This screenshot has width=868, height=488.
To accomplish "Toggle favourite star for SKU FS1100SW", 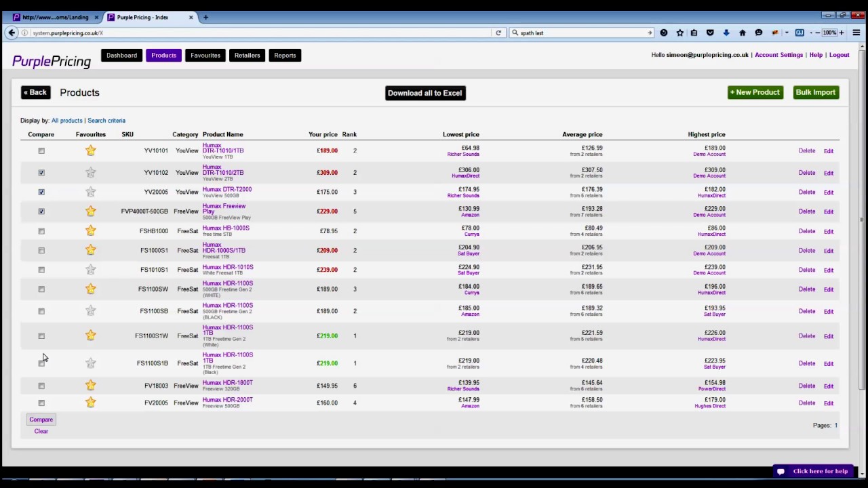I will 91,289.
